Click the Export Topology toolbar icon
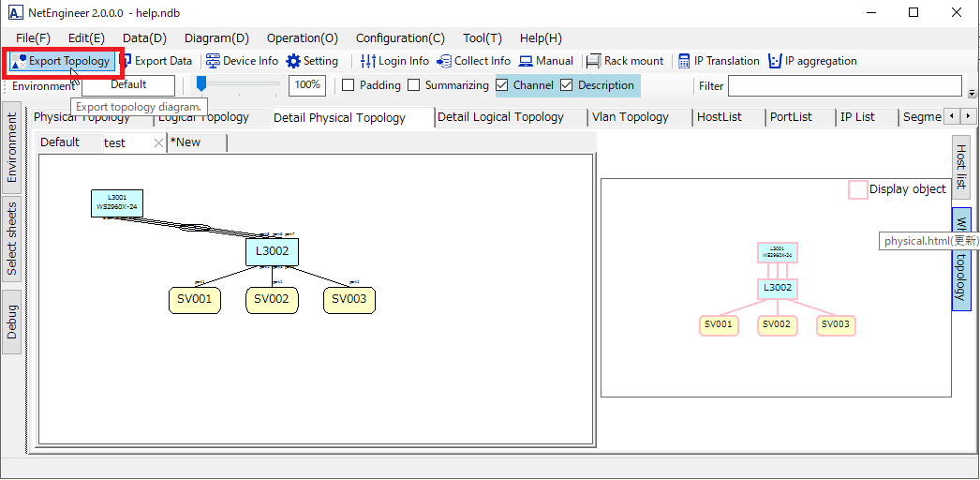The image size is (980, 480). click(x=20, y=61)
